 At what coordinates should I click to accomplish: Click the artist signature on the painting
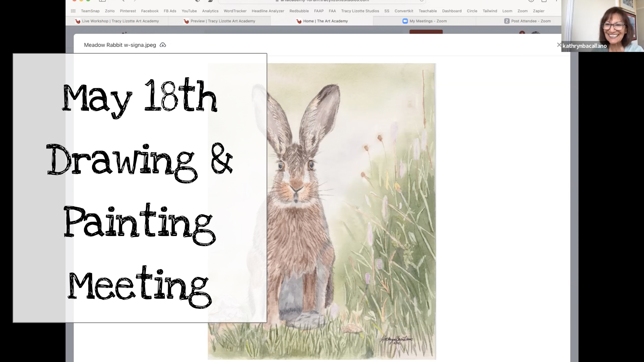tap(396, 340)
